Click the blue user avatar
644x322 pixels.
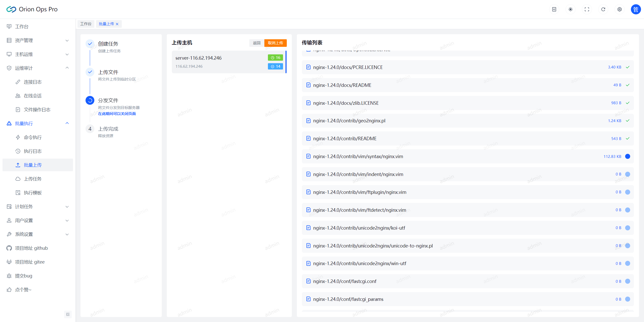click(x=635, y=9)
